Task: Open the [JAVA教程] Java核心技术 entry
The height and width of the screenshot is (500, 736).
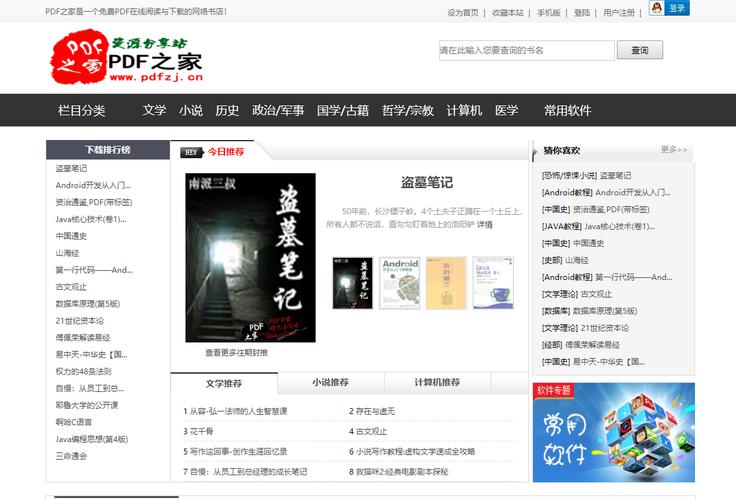Action: tap(598, 226)
